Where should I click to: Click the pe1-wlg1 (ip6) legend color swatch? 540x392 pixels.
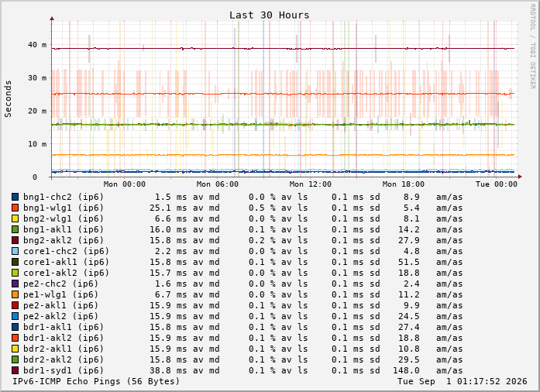(x=15, y=294)
